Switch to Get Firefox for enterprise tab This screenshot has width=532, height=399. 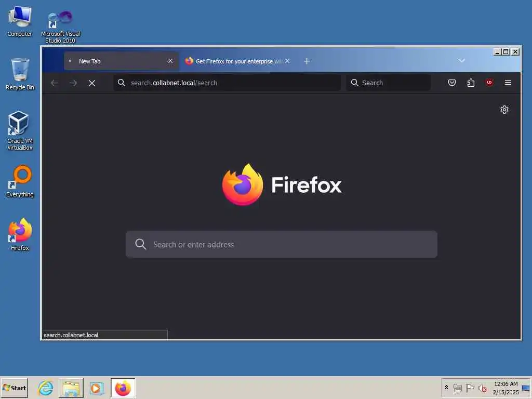coord(237,61)
